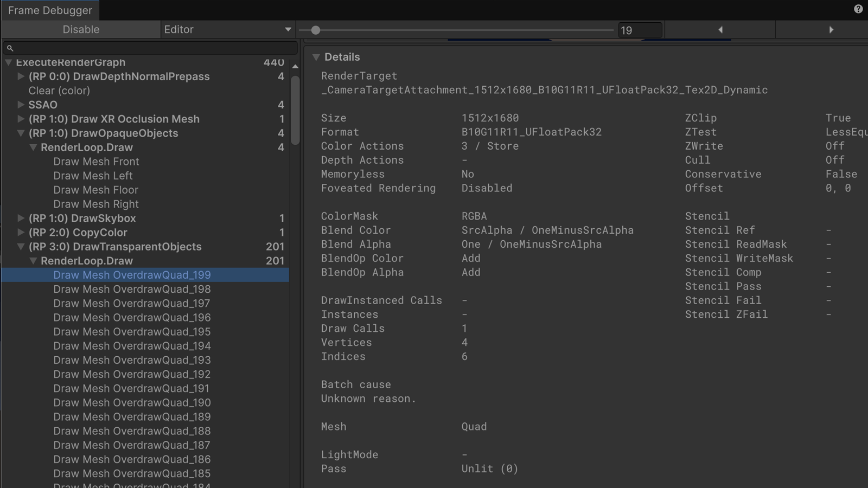This screenshot has height=488, width=868.
Task: Click the frame event slider handle
Action: 316,30
